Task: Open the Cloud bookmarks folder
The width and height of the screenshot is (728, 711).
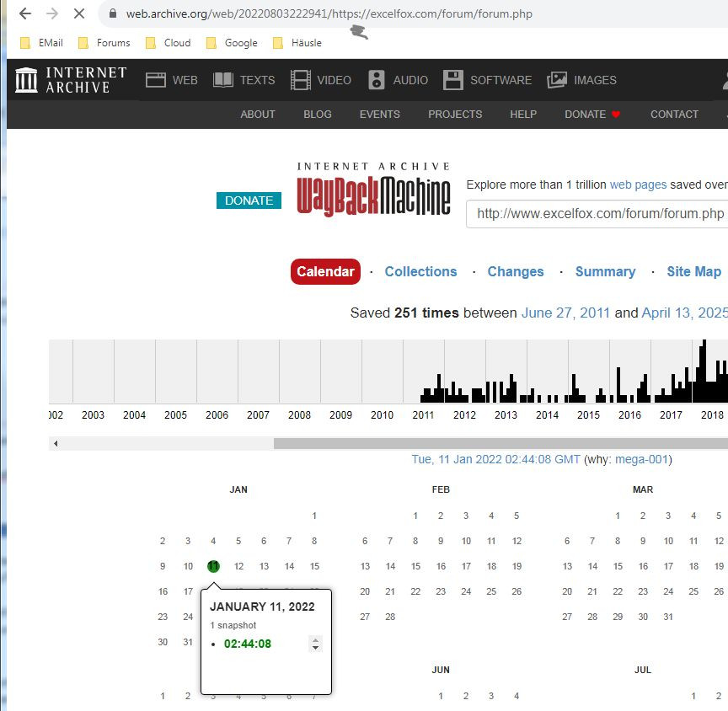Action: [x=168, y=43]
